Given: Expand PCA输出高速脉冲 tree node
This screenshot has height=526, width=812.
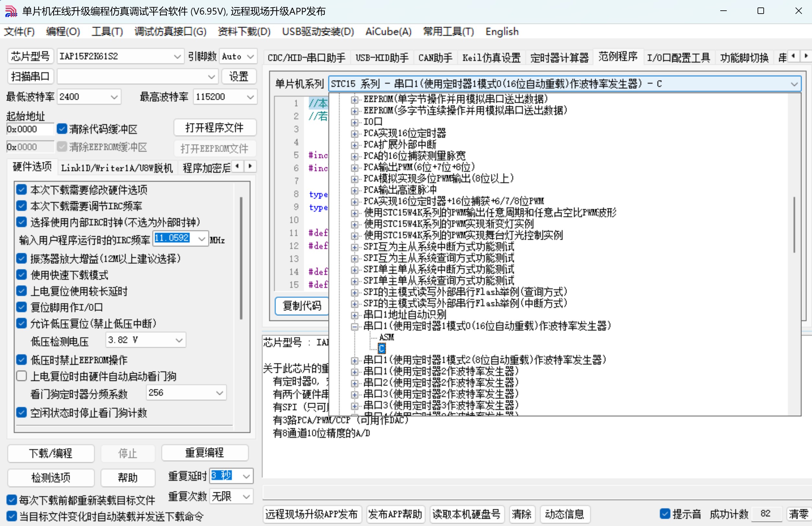Looking at the screenshot, I should (355, 190).
